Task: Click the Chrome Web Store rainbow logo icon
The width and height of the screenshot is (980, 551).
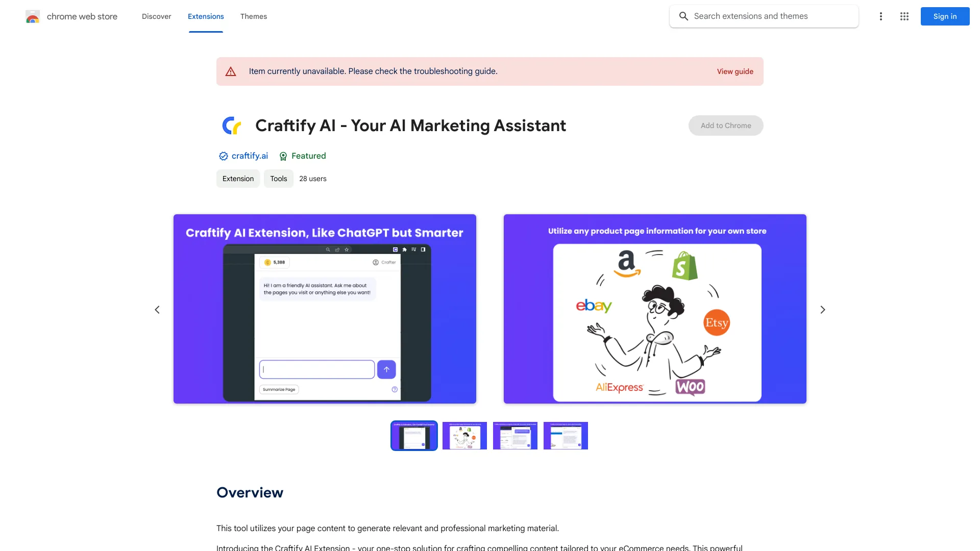Action: [32, 16]
